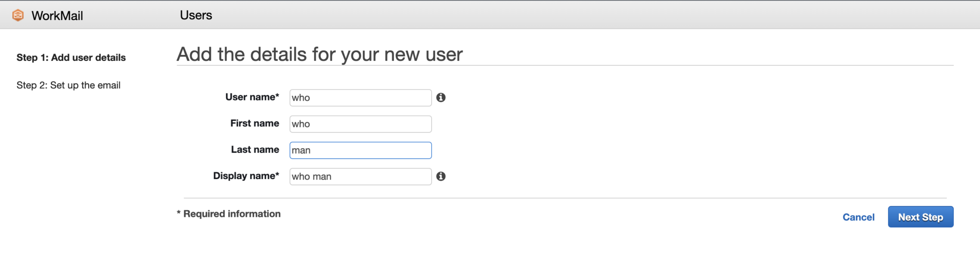Select Step 2: Set up the email

[68, 85]
